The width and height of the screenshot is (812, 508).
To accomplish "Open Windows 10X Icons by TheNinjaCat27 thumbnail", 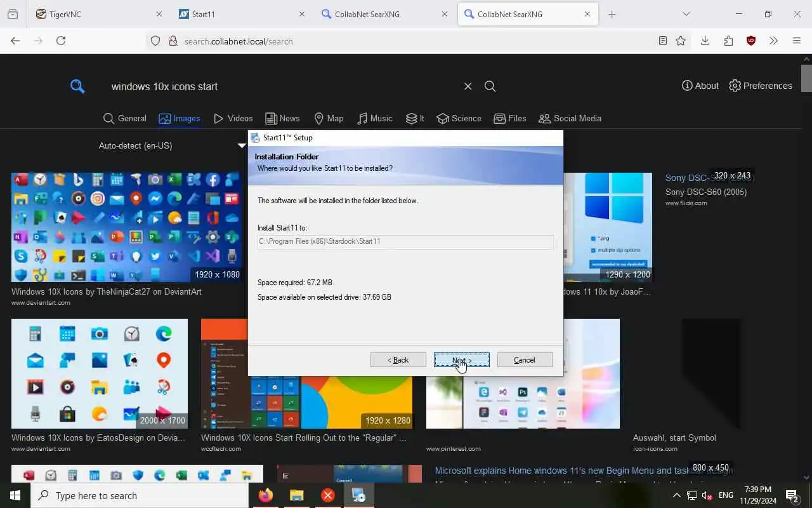I will click(x=127, y=227).
